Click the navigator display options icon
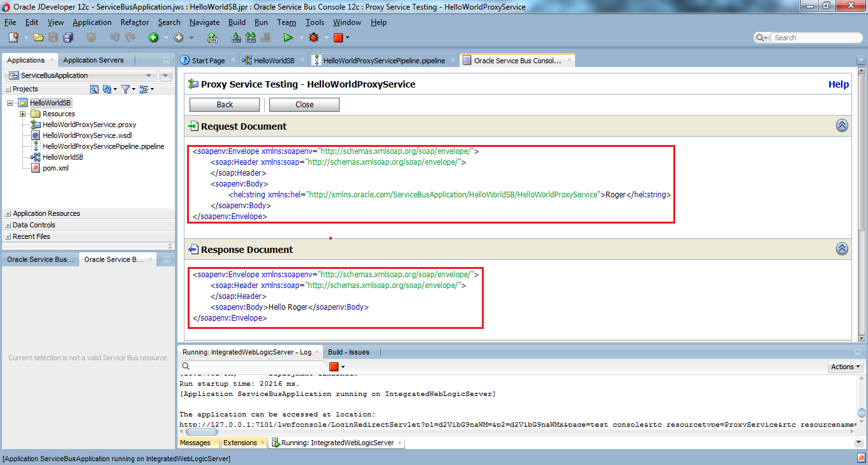This screenshot has width=868, height=465. [144, 89]
